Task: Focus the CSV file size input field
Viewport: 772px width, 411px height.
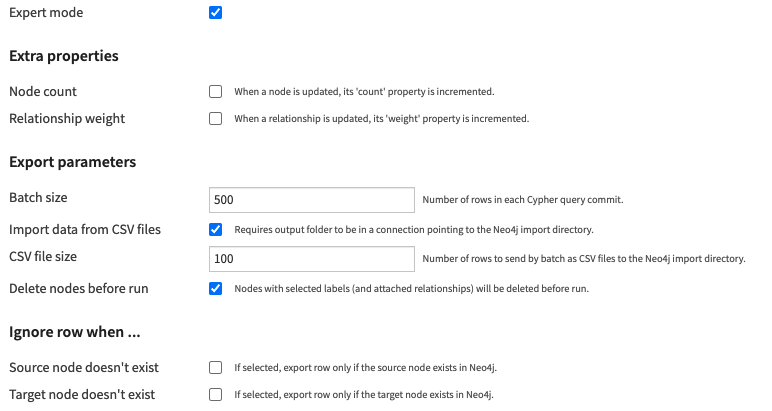Action: pos(311,259)
